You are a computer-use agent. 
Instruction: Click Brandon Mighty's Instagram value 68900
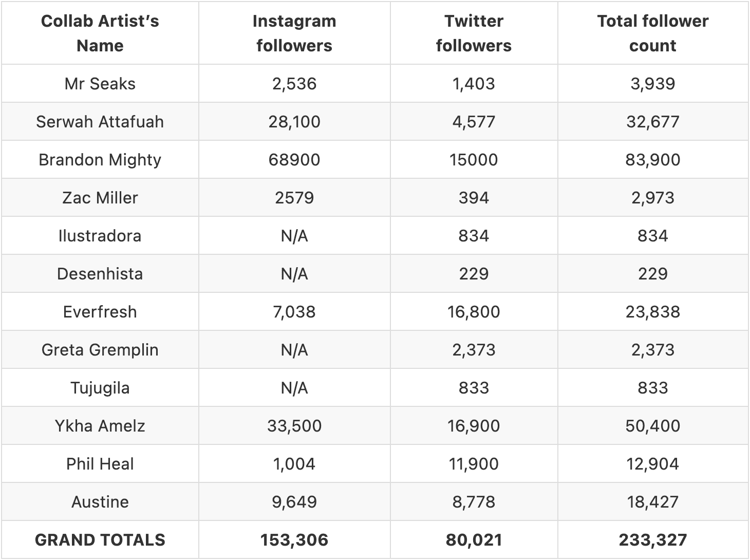coord(294,160)
